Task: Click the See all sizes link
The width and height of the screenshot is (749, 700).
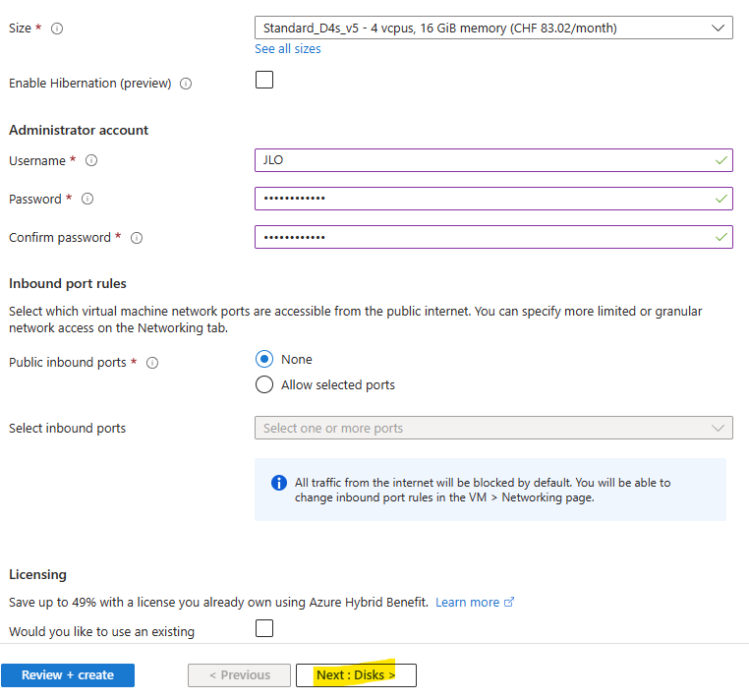Action: (288, 49)
